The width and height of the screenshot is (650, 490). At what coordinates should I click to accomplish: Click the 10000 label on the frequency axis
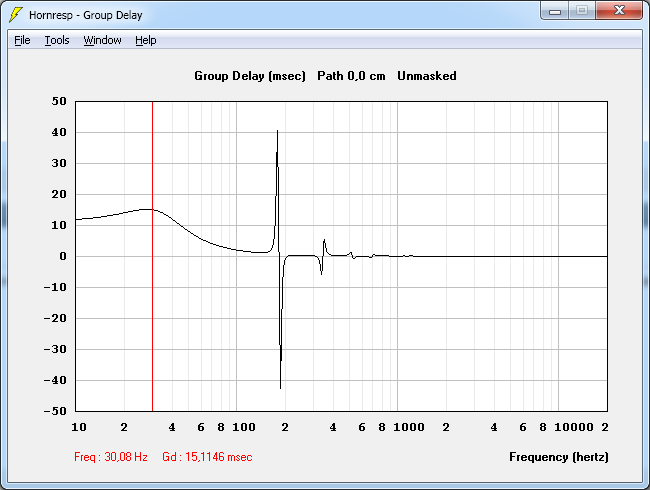pyautogui.click(x=574, y=427)
